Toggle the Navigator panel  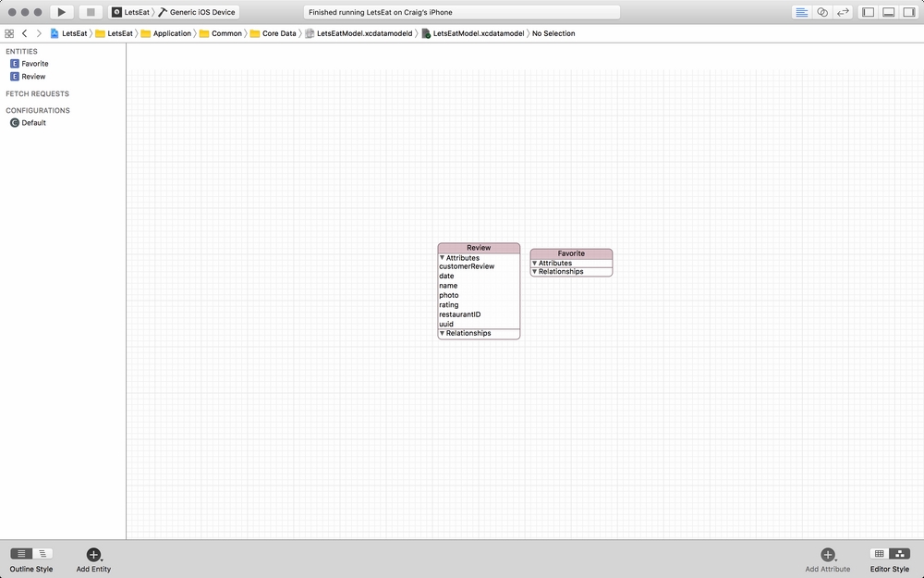click(868, 12)
